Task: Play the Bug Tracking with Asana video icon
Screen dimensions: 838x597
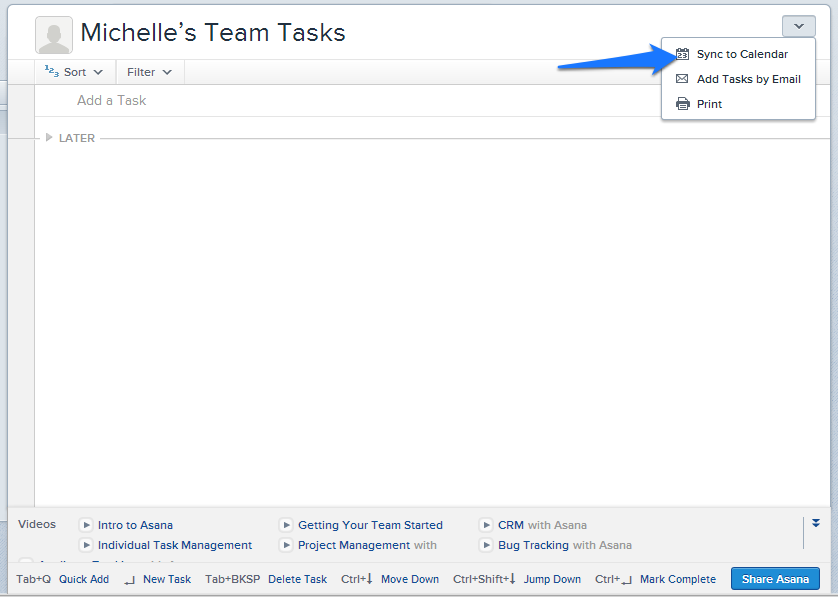Action: tap(486, 545)
